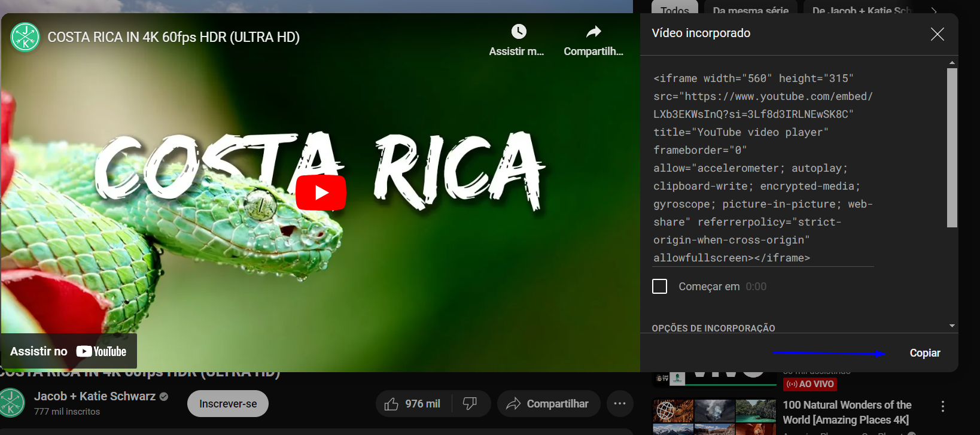The height and width of the screenshot is (435, 980).
Task: Click the Inscrever-se button
Action: tap(228, 404)
